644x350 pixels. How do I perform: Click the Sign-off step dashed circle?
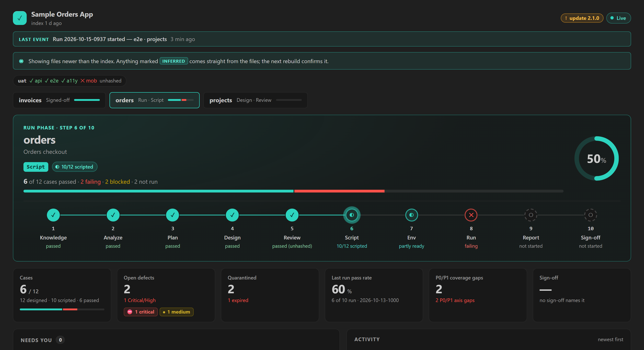pos(590,215)
